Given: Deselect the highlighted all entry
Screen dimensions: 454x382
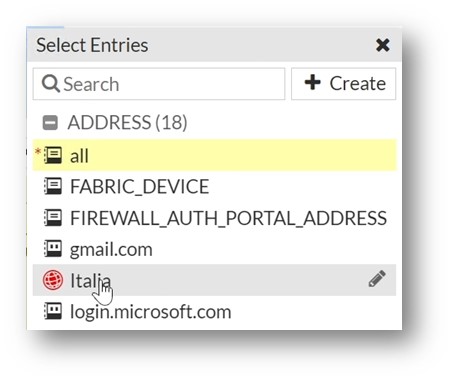Looking at the screenshot, I should point(214,155).
